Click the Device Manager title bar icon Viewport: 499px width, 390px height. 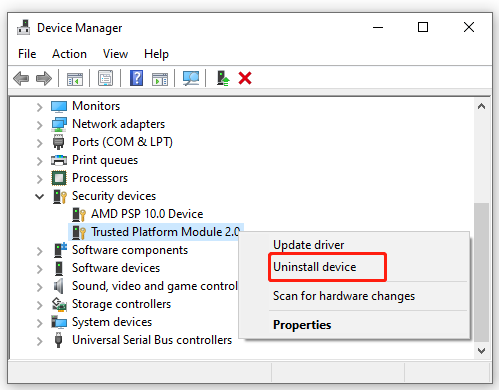tap(23, 27)
